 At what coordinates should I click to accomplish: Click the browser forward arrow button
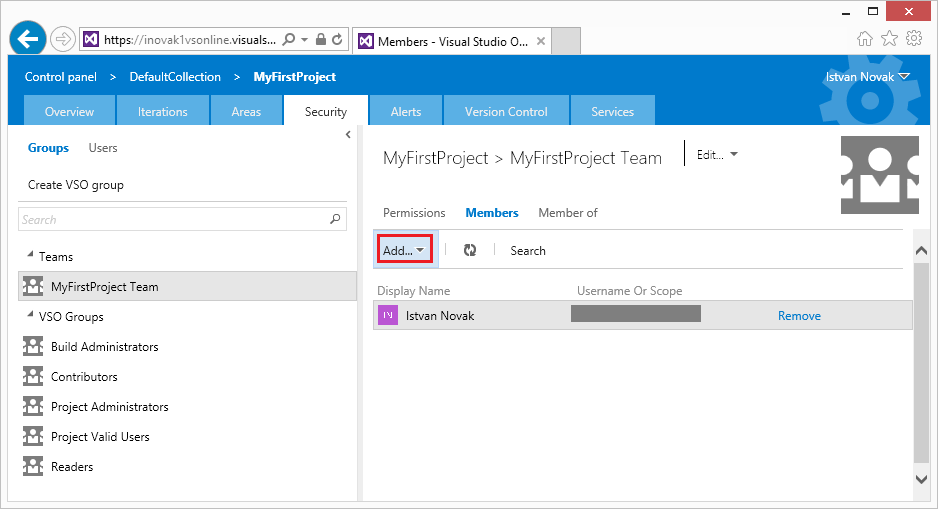pyautogui.click(x=62, y=39)
